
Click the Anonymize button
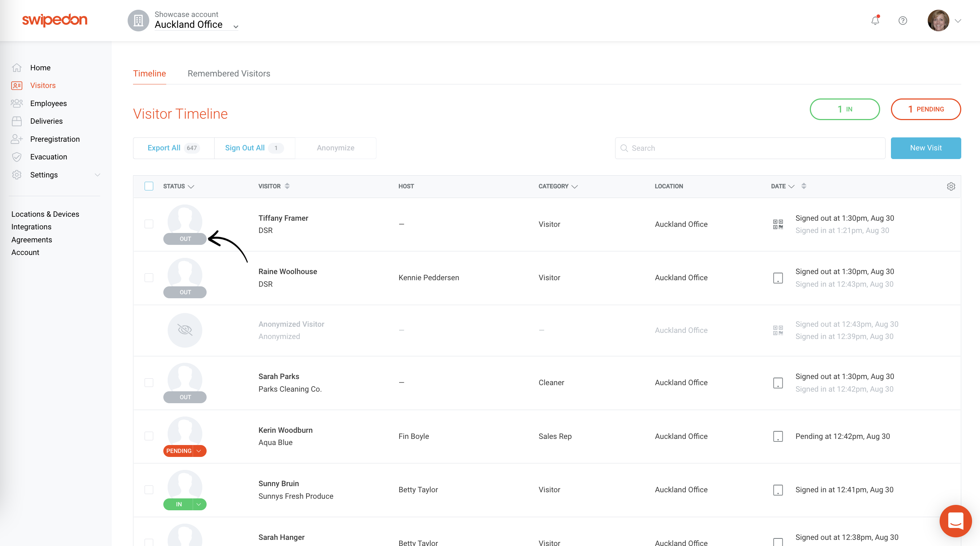click(336, 148)
